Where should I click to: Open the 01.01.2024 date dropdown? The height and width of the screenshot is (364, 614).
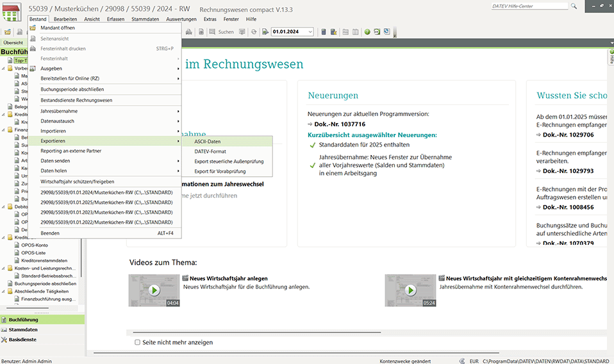click(x=310, y=31)
